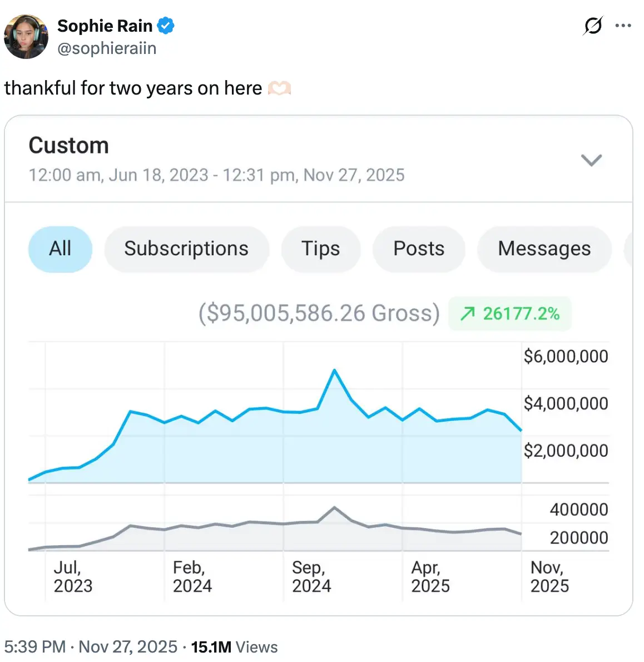This screenshot has height=662, width=644.
Task: Click the 15.1M Views count
Action: coord(234,647)
